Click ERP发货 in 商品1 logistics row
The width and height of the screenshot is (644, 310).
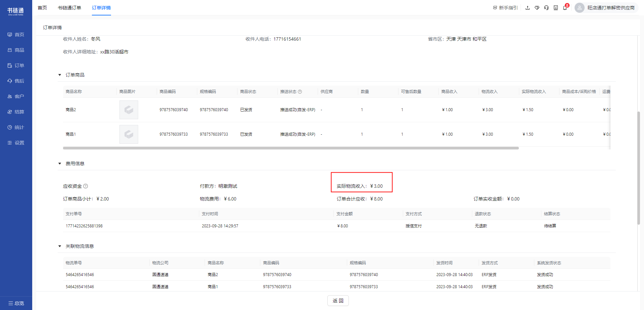point(489,287)
